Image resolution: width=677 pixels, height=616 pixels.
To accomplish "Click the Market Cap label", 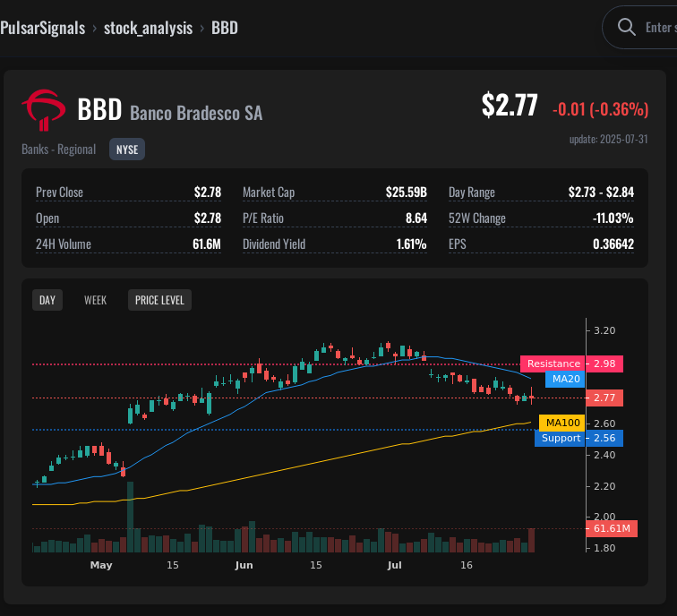I will [x=269, y=192].
